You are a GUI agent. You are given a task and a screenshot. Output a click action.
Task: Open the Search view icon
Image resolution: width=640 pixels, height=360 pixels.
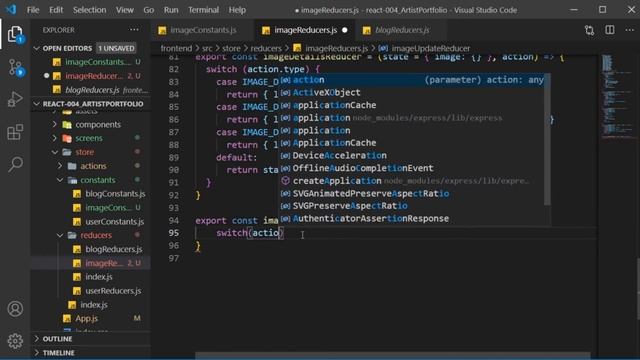click(x=15, y=164)
